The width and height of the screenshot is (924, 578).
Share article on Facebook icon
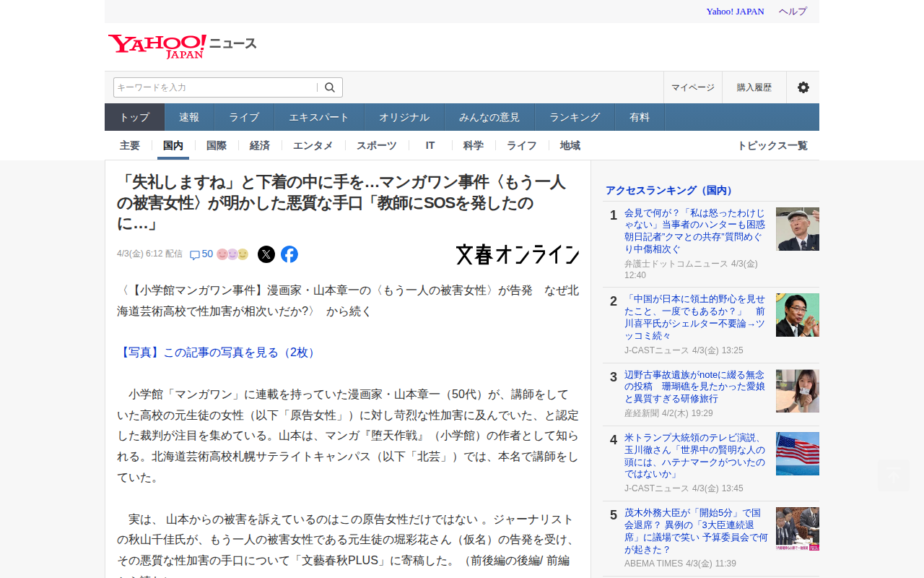pos(289,254)
